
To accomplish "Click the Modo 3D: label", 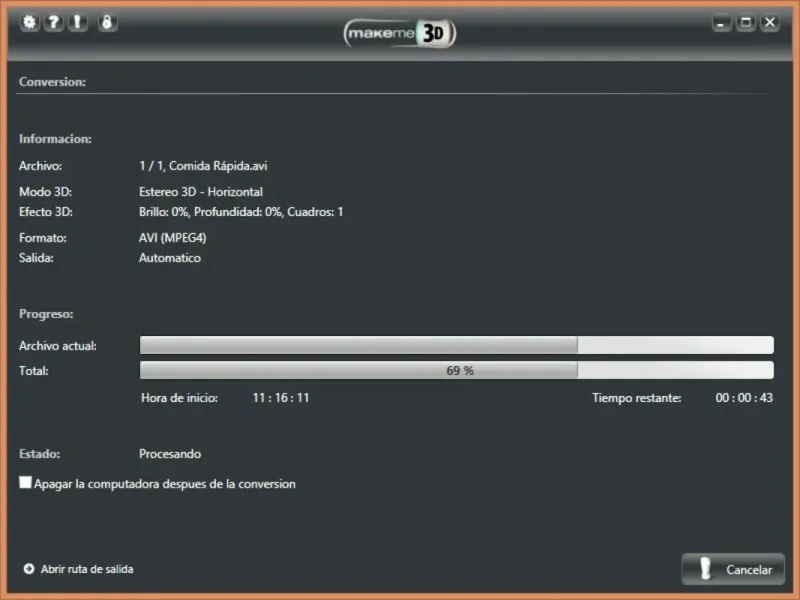I will coord(45,192).
